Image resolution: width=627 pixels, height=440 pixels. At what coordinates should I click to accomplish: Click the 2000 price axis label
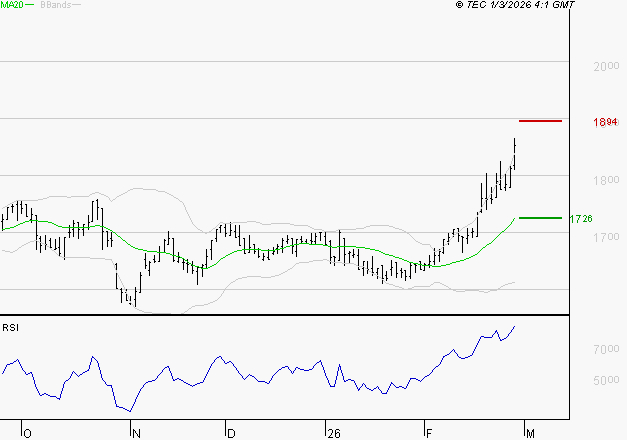coord(606,66)
